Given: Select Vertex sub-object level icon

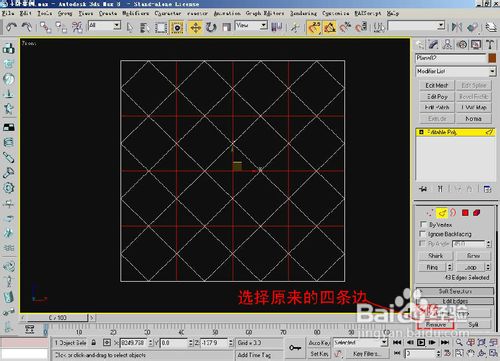Looking at the screenshot, I should tap(430, 213).
